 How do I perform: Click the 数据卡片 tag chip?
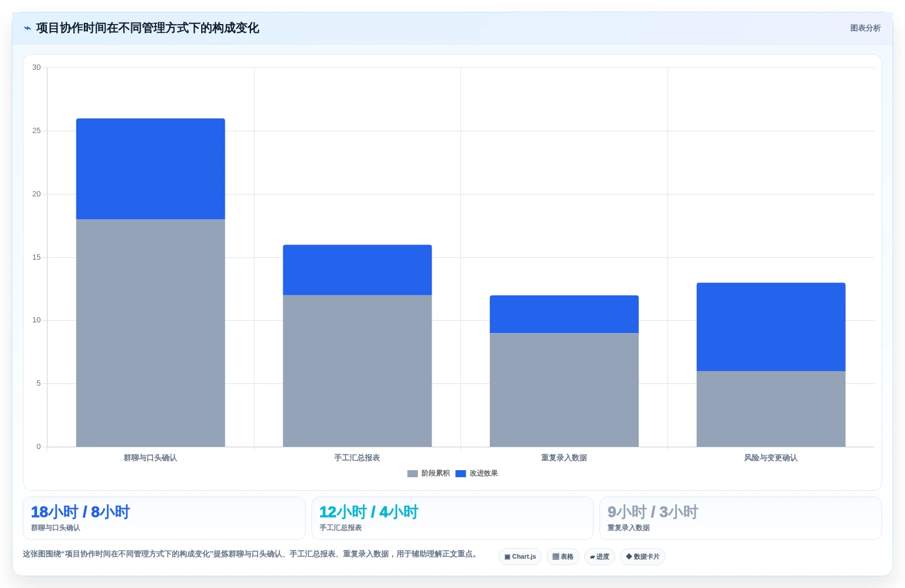pyautogui.click(x=643, y=557)
